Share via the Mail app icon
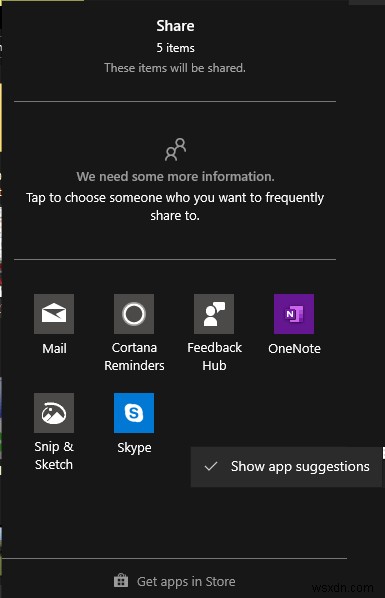 pos(54,314)
